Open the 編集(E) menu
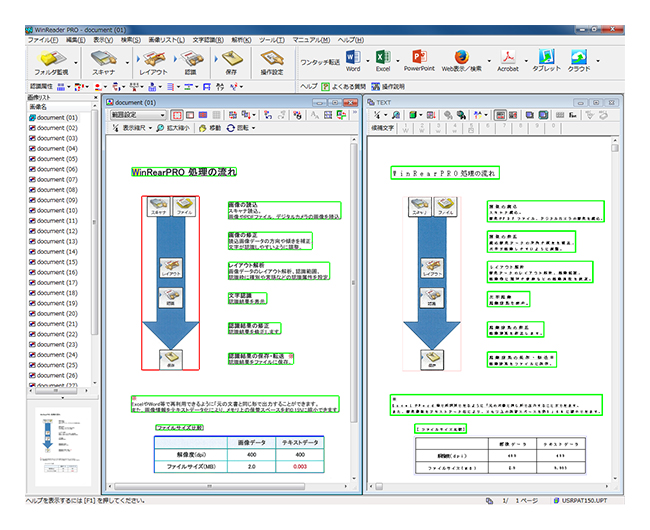Image resolution: width=650 pixels, height=530 pixels. pyautogui.click(x=75, y=40)
